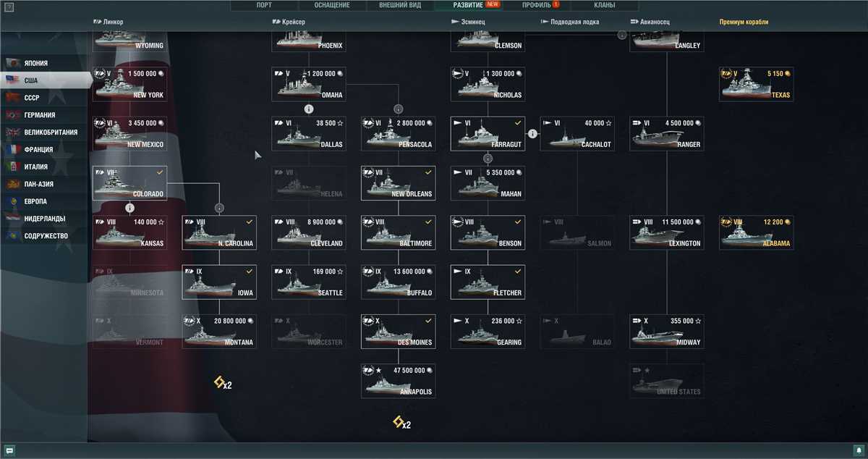868x459 pixels.
Task: Select destroyer Farragut
Action: 488,134
